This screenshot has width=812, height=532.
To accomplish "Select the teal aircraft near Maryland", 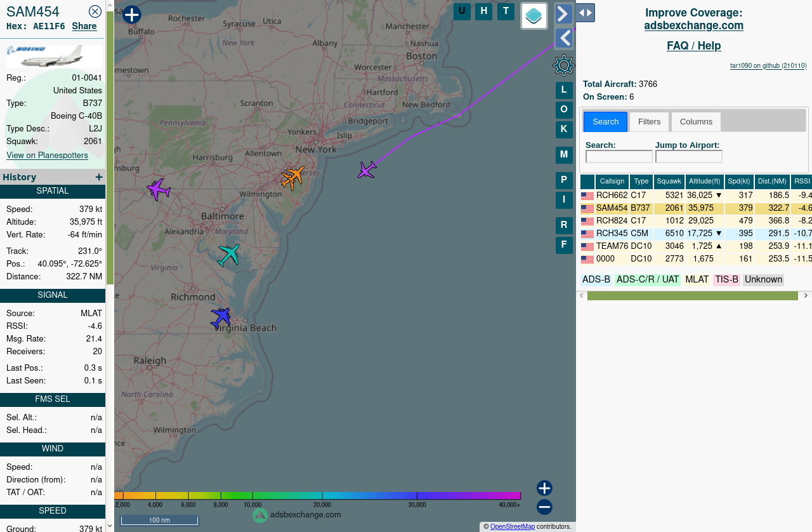I will coord(228,255).
